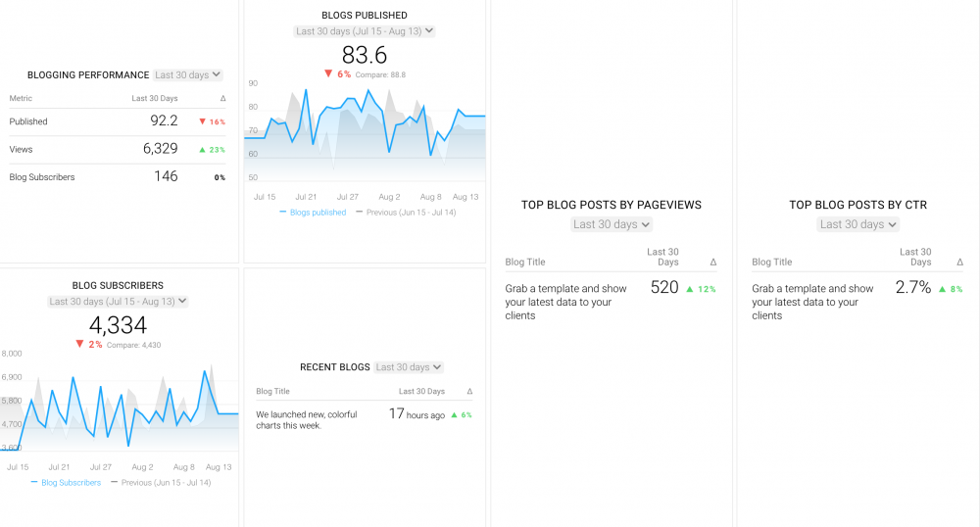The width and height of the screenshot is (980, 527).
Task: Click red down arrow beside Published 16%
Action: click(202, 122)
